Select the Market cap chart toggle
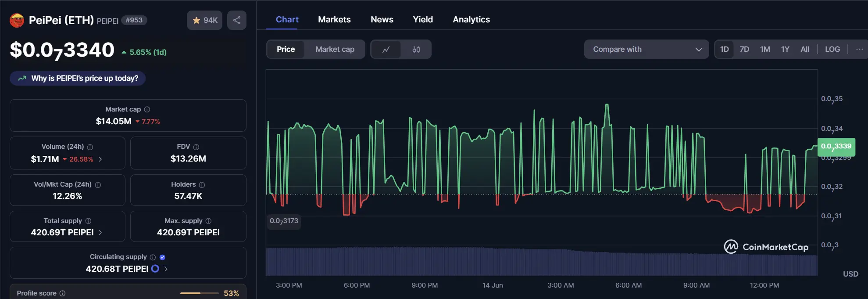868x299 pixels. [335, 49]
